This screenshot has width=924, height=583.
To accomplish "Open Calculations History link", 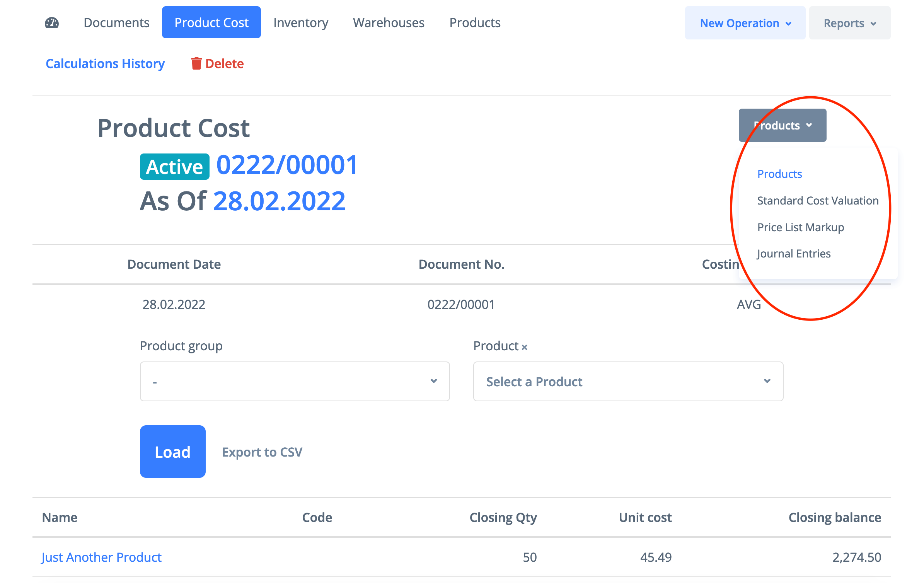I will pyautogui.click(x=105, y=63).
